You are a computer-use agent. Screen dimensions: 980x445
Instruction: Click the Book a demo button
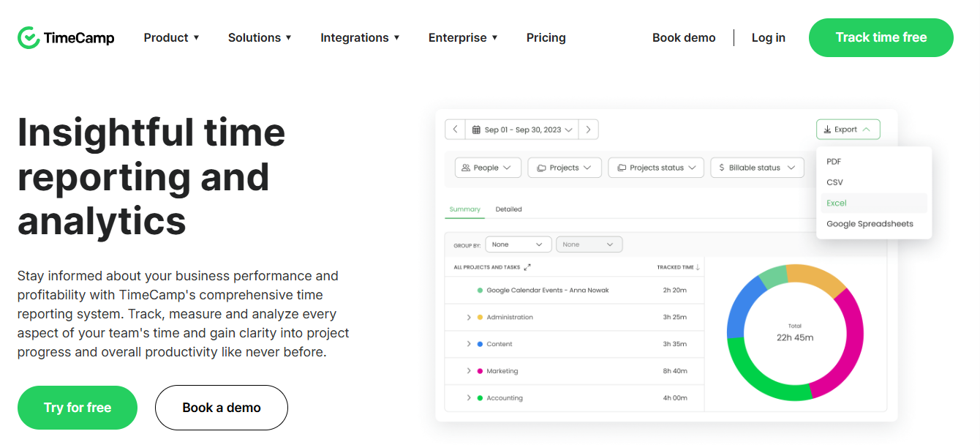(x=222, y=408)
